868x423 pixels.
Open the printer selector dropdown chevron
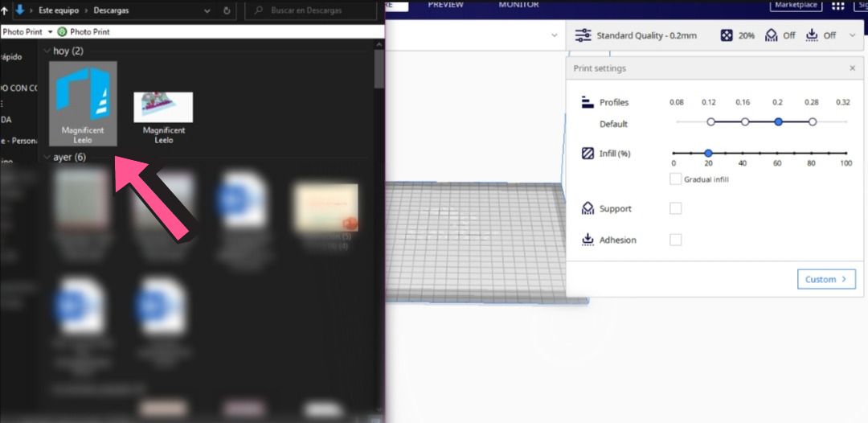554,35
